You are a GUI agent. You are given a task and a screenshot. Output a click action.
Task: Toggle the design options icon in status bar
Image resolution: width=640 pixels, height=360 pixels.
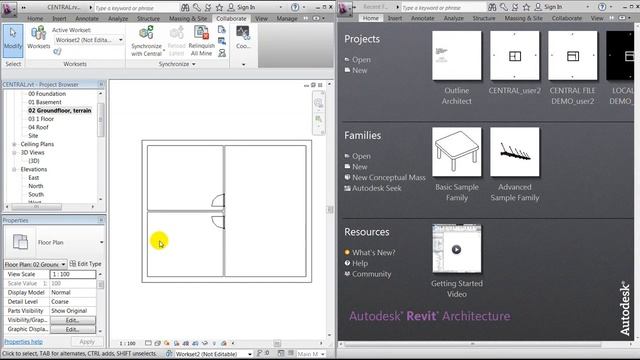pyautogui.click(x=290, y=353)
